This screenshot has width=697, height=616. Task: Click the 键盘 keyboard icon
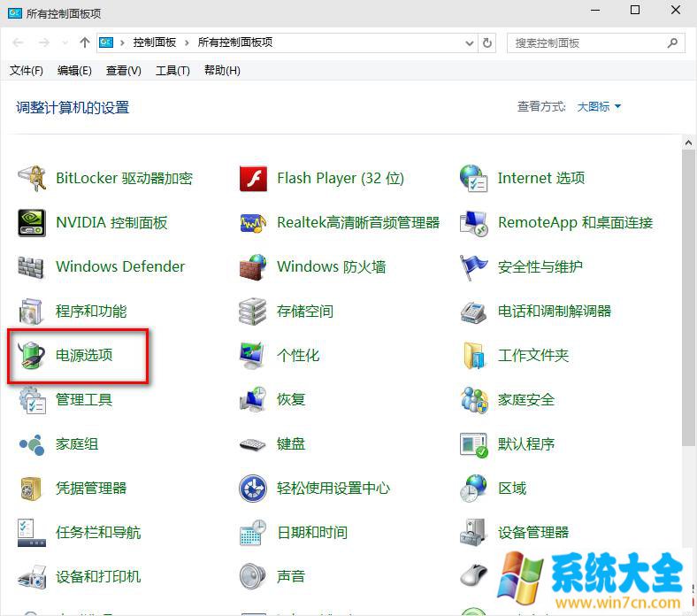click(x=252, y=444)
